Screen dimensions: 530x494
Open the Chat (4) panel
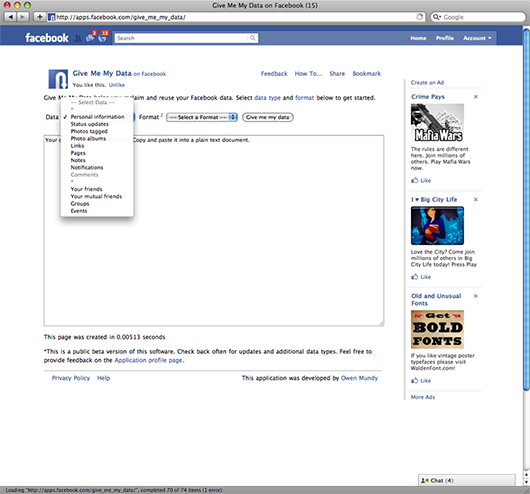click(x=467, y=480)
